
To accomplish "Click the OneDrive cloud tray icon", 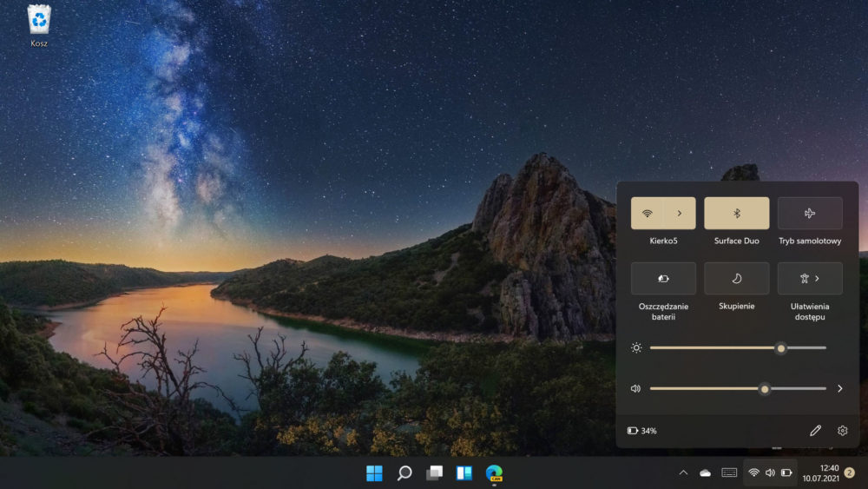I will click(705, 473).
